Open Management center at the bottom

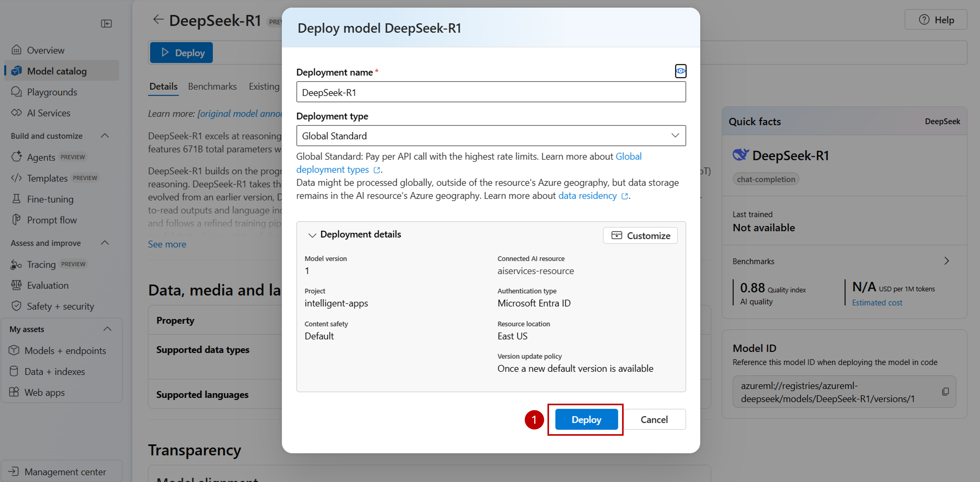tap(65, 472)
